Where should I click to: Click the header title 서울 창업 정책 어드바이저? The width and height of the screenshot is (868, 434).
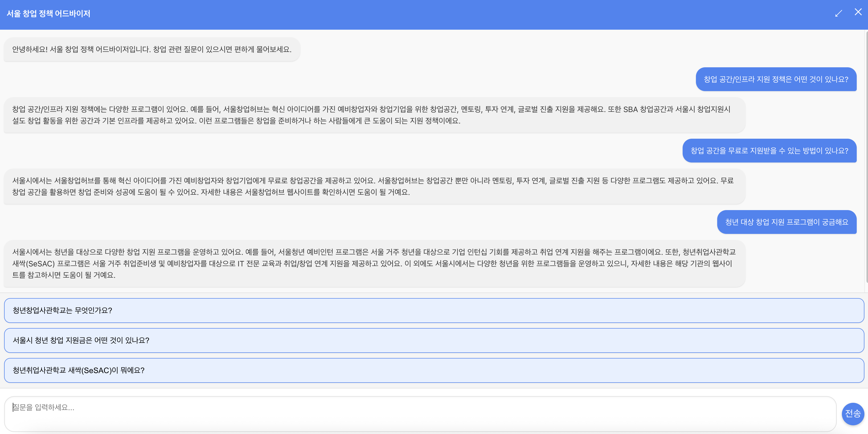(49, 14)
